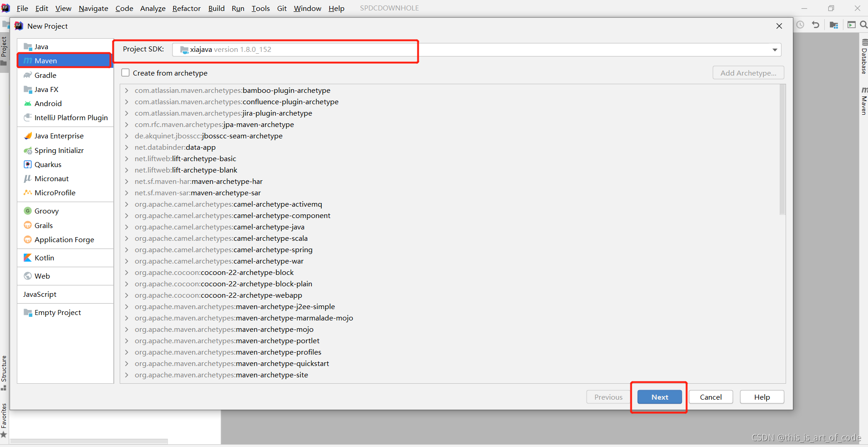Click the undo arrow icon in main toolbar

pyautogui.click(x=816, y=25)
